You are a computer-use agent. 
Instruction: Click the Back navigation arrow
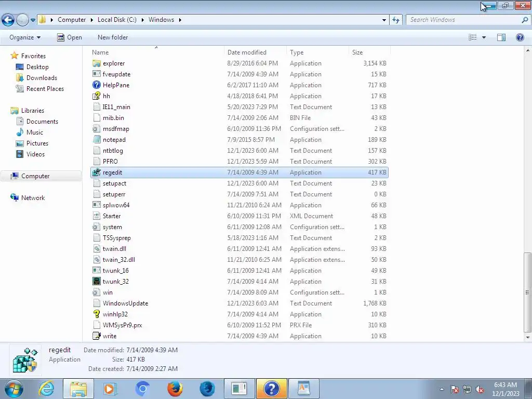pos(8,20)
